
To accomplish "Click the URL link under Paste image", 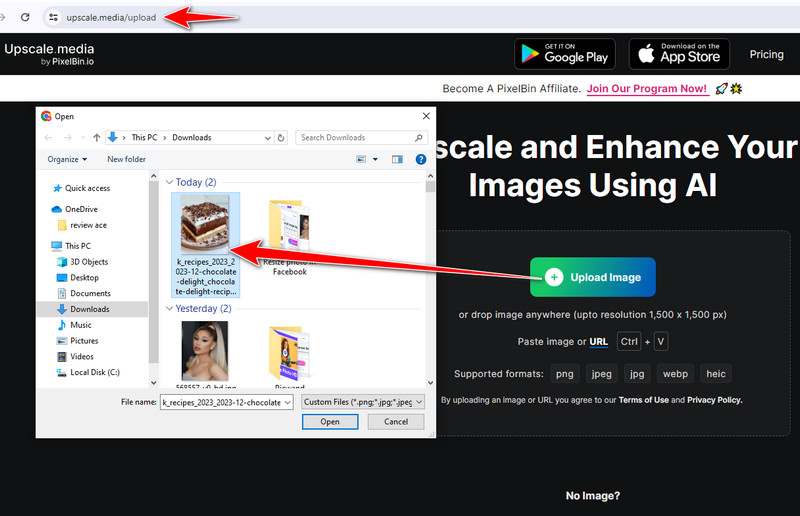I will (598, 341).
